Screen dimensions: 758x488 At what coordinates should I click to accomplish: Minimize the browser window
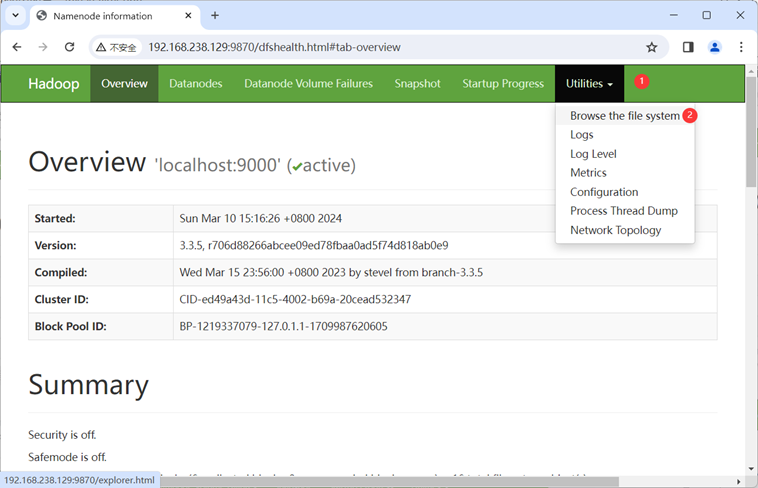coord(673,15)
